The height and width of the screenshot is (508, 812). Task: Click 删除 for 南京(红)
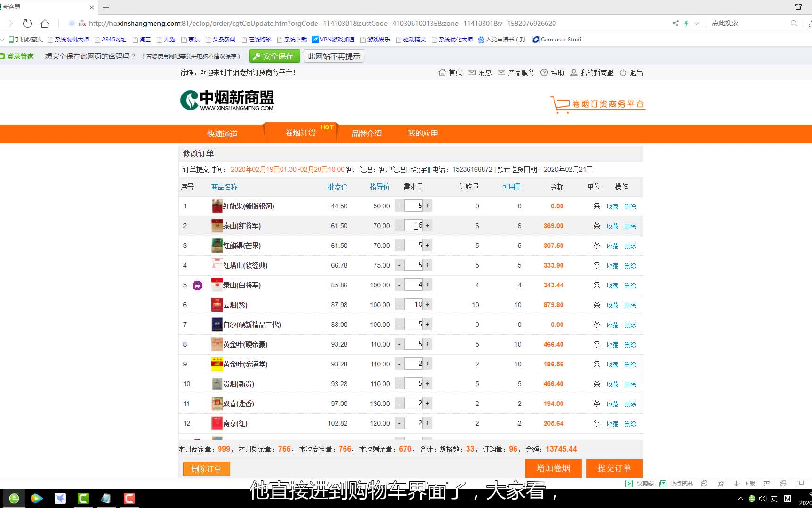[x=630, y=424]
